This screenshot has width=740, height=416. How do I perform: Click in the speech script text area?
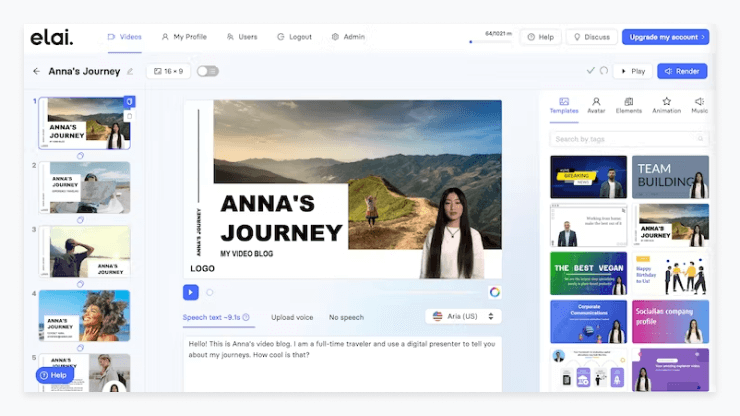click(x=343, y=364)
